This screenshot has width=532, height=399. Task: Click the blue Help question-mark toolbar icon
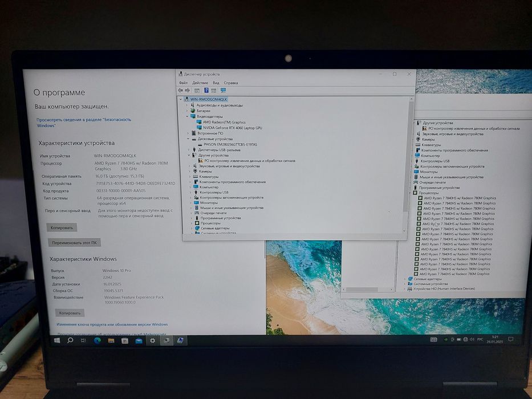pos(206,90)
